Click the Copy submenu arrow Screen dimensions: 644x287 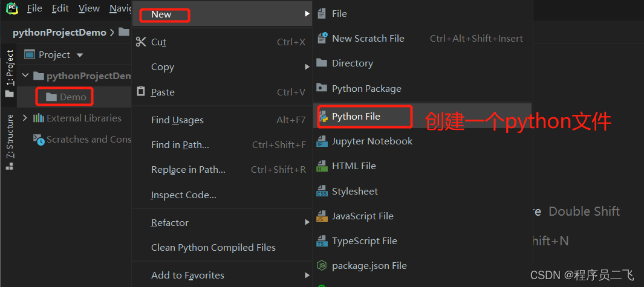click(x=307, y=67)
